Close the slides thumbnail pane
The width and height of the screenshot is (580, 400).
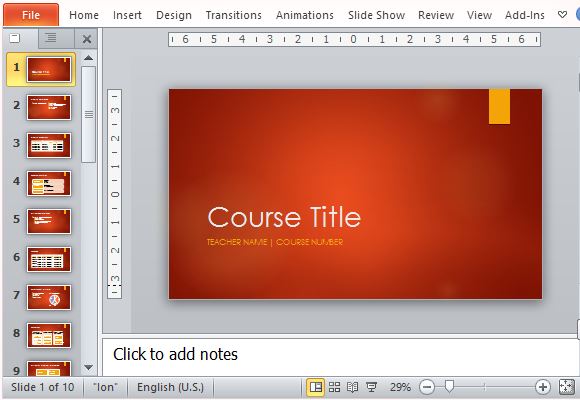[x=87, y=39]
